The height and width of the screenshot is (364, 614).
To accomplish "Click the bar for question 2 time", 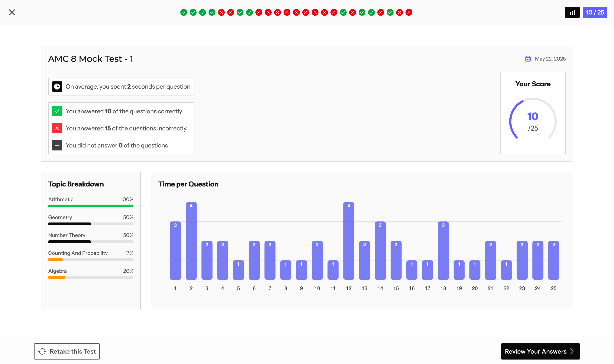I will pyautogui.click(x=191, y=241).
